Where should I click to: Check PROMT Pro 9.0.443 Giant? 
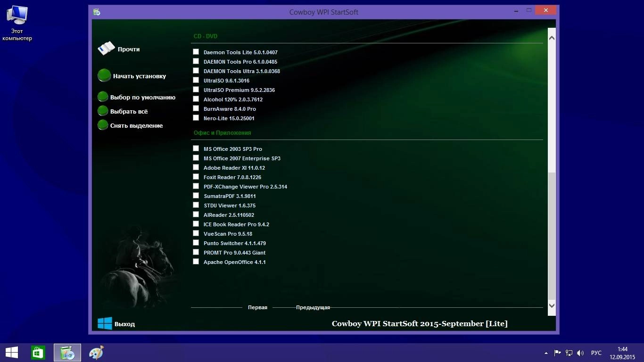click(x=196, y=252)
